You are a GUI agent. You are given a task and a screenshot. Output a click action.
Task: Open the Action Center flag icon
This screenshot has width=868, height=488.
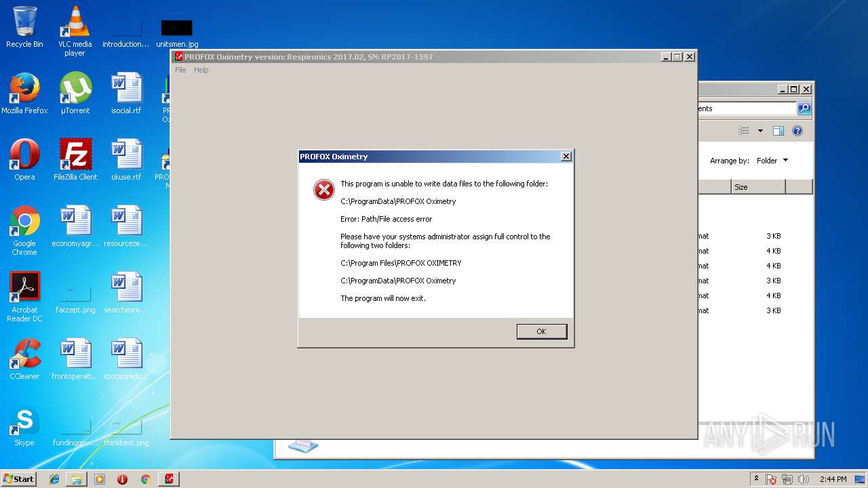click(x=771, y=479)
